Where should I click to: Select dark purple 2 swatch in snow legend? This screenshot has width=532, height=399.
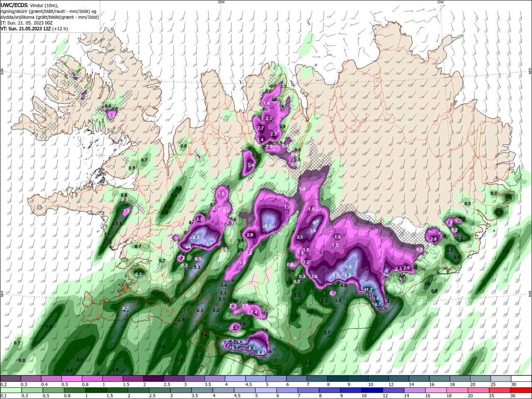[x=153, y=378]
